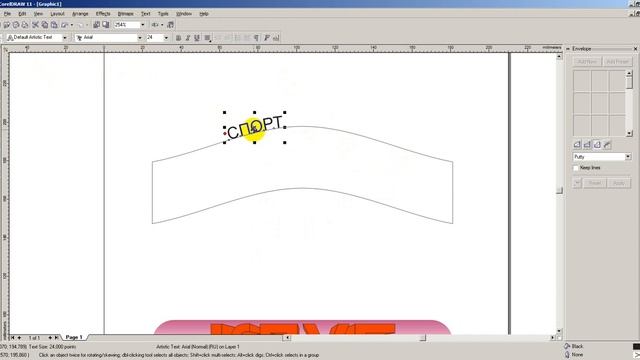Toggle non-printing characters icon
Viewport: 640px width, 360px height.
click(x=256, y=38)
